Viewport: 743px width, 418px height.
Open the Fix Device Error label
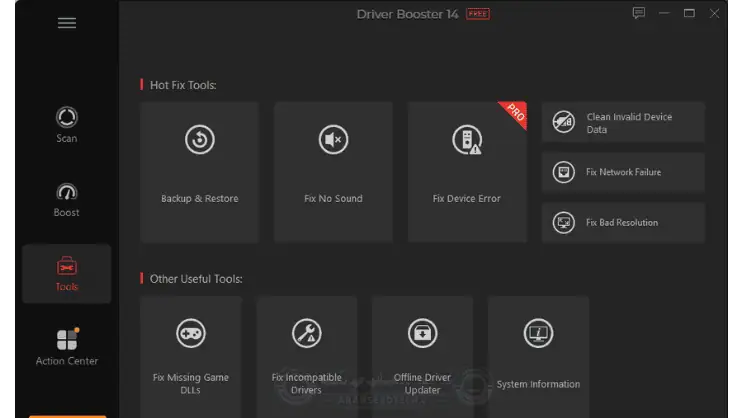(x=466, y=199)
